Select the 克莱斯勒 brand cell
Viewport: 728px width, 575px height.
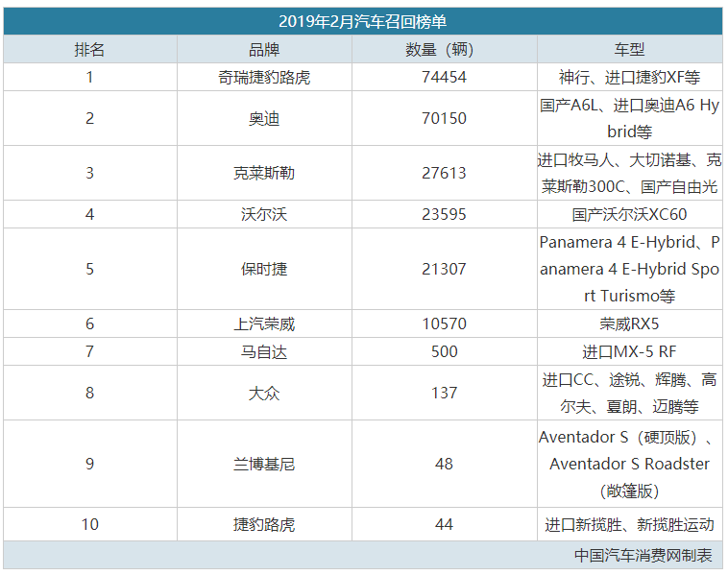(x=264, y=173)
